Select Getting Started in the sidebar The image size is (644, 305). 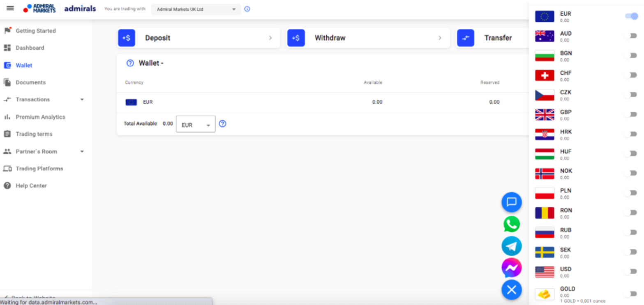pyautogui.click(x=35, y=31)
